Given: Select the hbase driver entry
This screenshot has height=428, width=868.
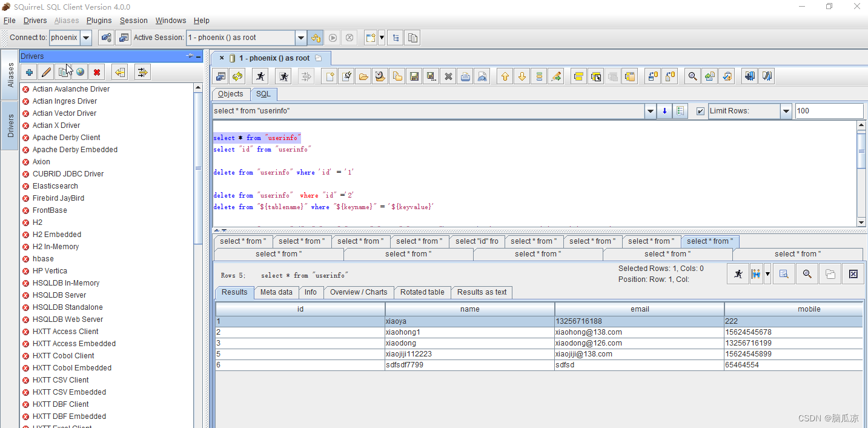Looking at the screenshot, I should (x=43, y=259).
